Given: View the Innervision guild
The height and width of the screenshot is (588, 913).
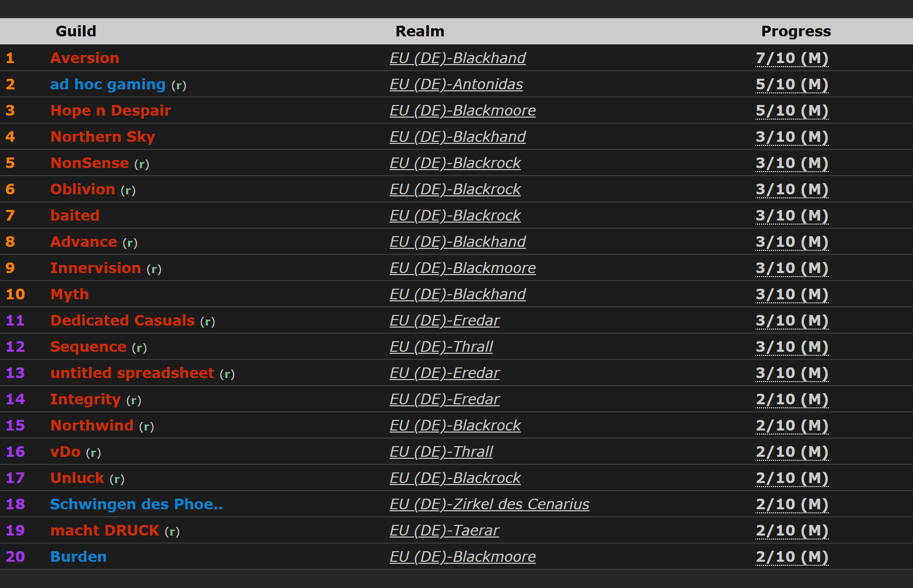Looking at the screenshot, I should tap(96, 268).
